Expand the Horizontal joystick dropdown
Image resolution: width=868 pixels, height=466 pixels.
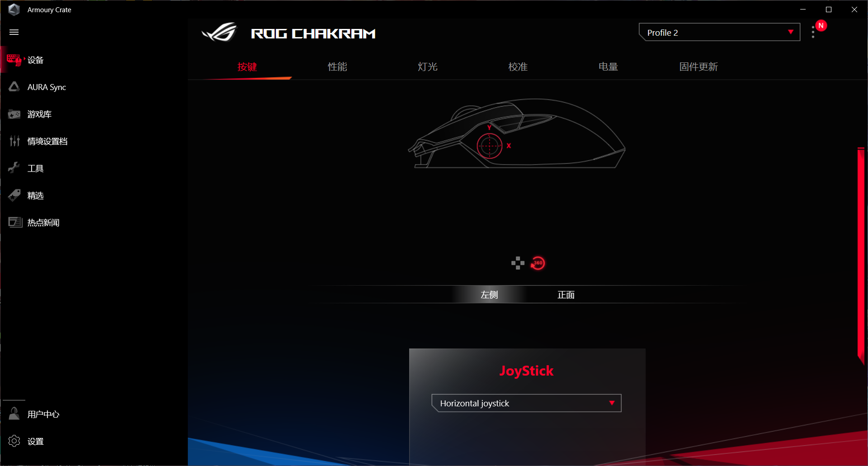(x=526, y=403)
